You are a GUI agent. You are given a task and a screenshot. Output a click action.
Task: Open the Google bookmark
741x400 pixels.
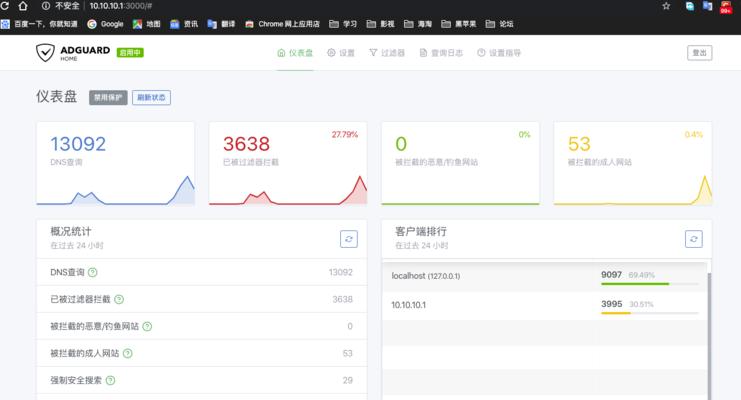[x=105, y=24]
